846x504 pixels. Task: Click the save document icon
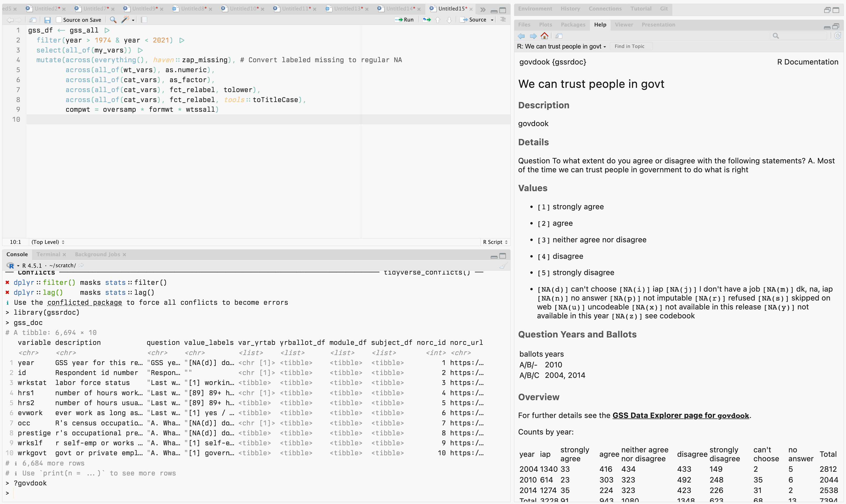click(x=47, y=20)
